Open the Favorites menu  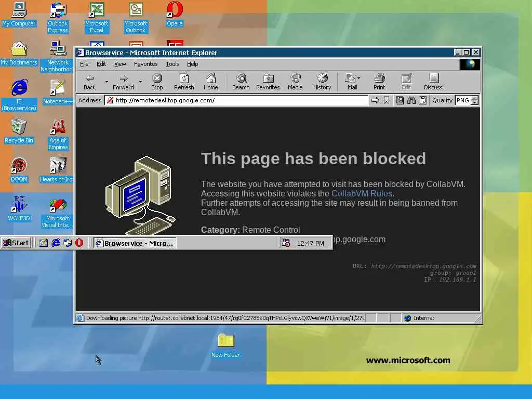[145, 64]
